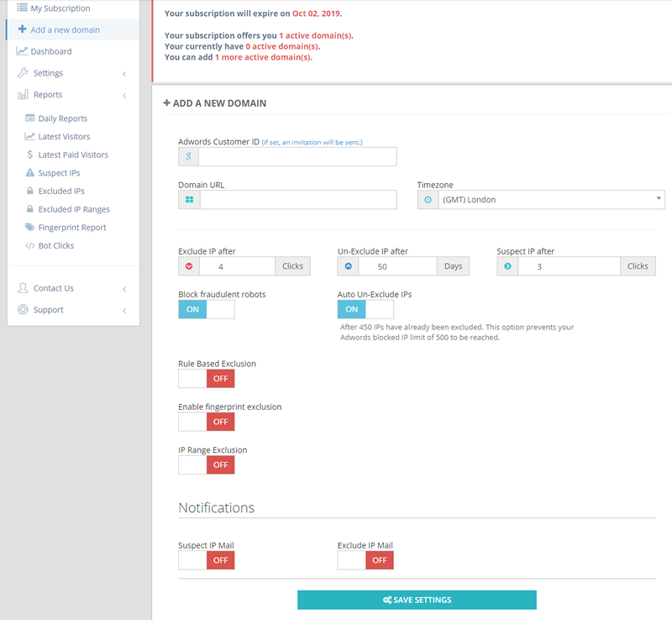Click the Domain URL text field
Screen dimensions: 672x630
pos(297,200)
